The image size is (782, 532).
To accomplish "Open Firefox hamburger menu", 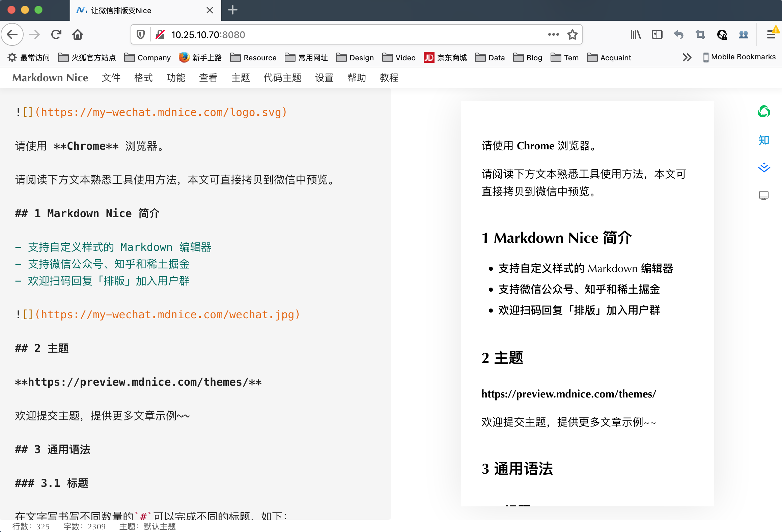I will click(x=771, y=34).
